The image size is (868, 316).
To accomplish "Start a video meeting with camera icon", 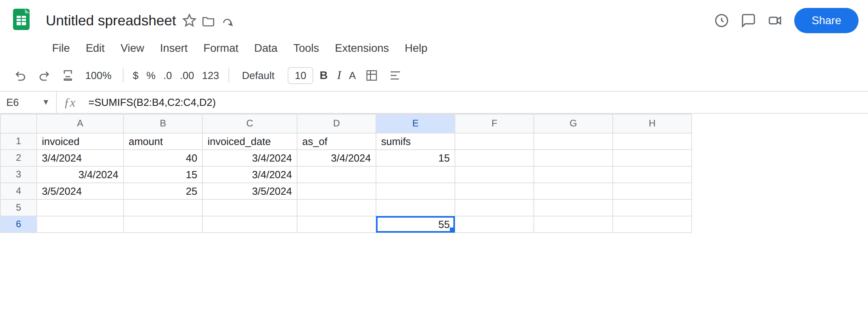I will coord(775,21).
